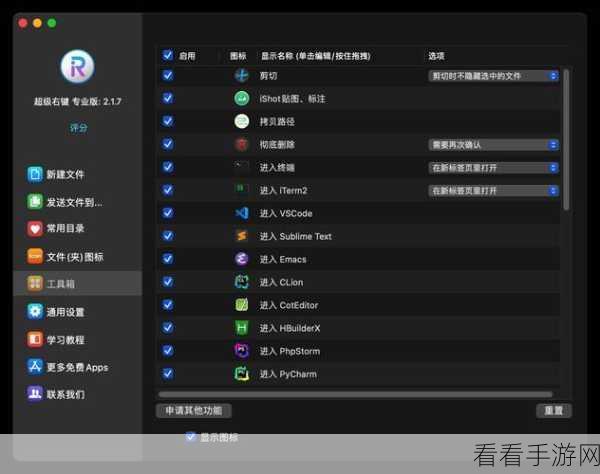Click the 更多免费 Apps store icon
This screenshot has height=474, width=600.
point(35,367)
